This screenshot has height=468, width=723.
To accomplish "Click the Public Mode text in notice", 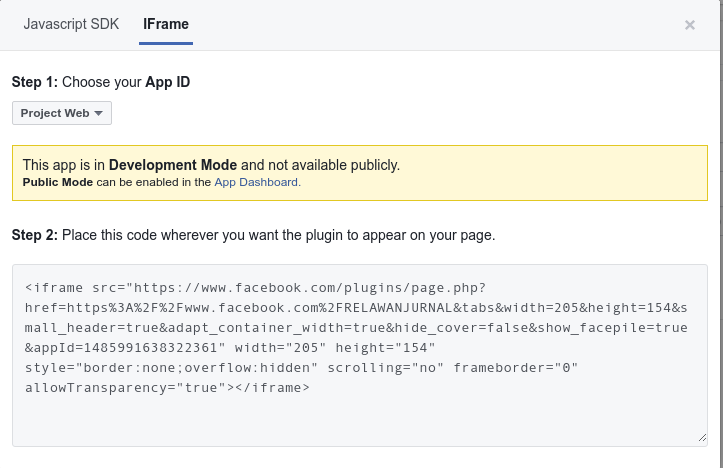I will (x=57, y=182).
